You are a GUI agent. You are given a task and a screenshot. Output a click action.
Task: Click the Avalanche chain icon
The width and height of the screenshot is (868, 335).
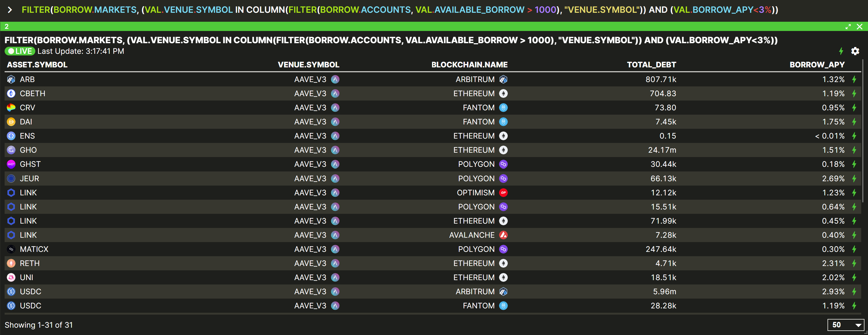tap(503, 235)
